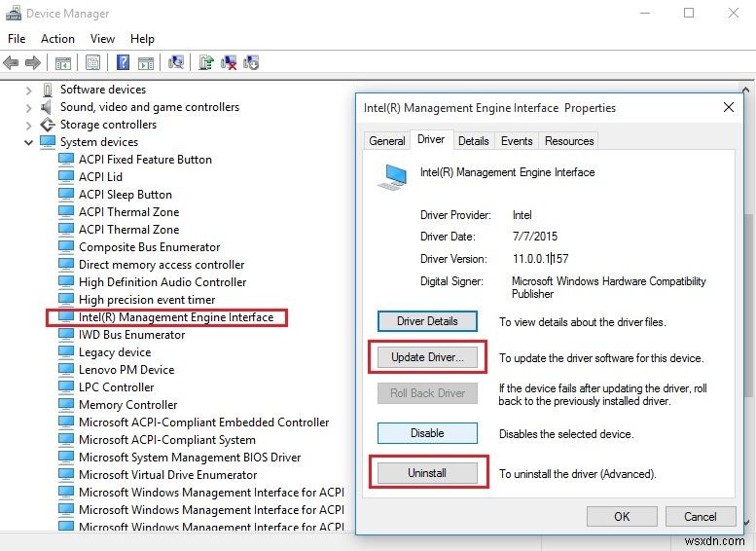Open the File menu
Viewport: 756px width, 551px height.
tap(17, 39)
